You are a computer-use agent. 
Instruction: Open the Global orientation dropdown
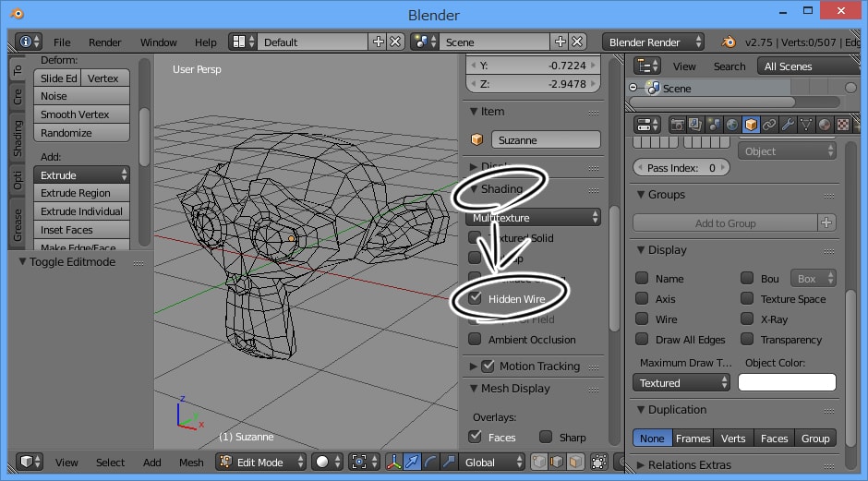point(491,462)
